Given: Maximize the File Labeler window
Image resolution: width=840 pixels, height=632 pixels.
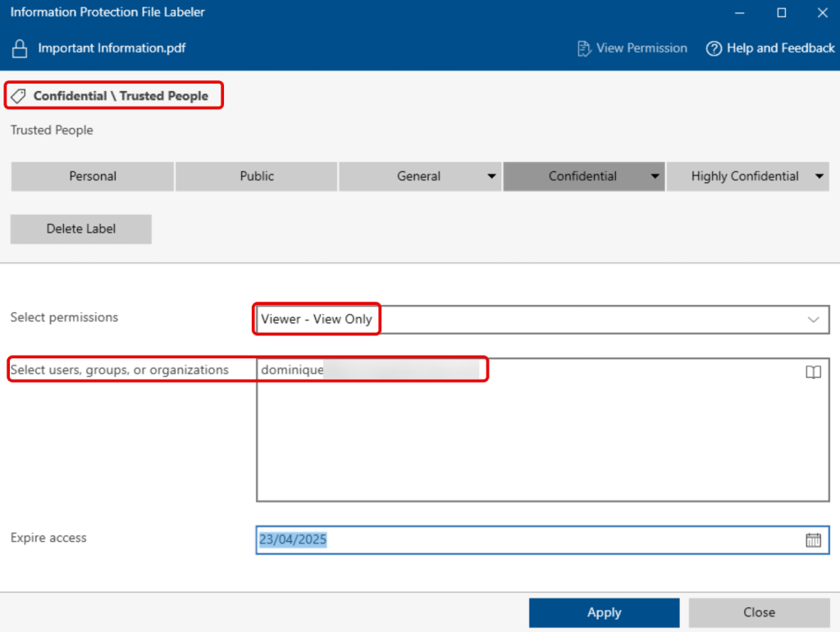Looking at the screenshot, I should (x=781, y=12).
